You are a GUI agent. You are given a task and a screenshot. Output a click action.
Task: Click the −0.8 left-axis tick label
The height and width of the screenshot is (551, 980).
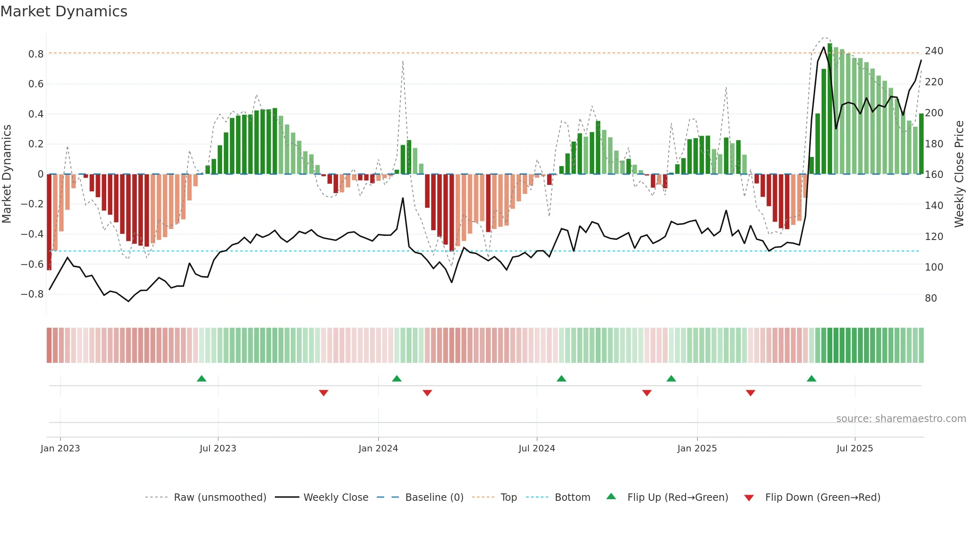32,294
